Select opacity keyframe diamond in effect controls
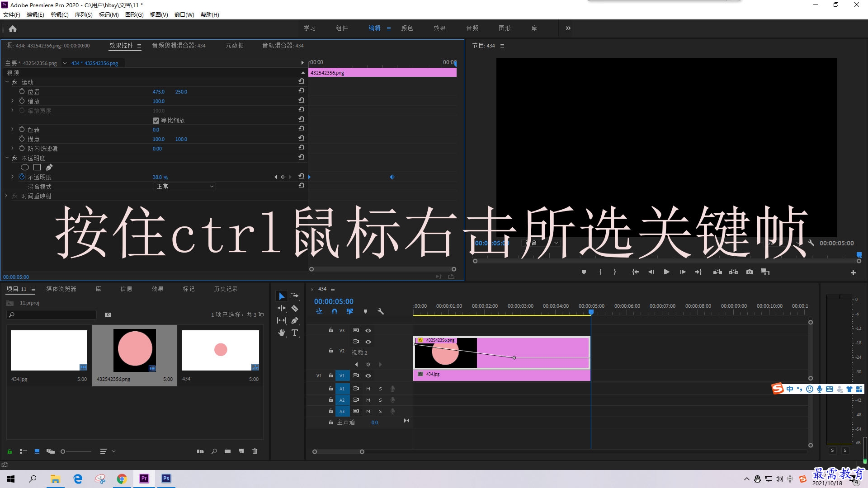This screenshot has height=488, width=868. point(392,177)
